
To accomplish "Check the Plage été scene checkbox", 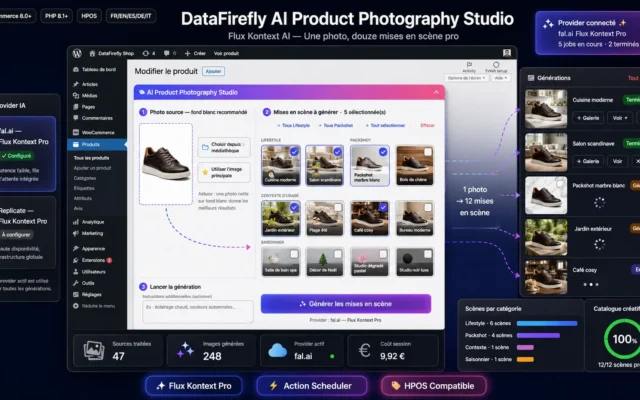I will click(338, 207).
